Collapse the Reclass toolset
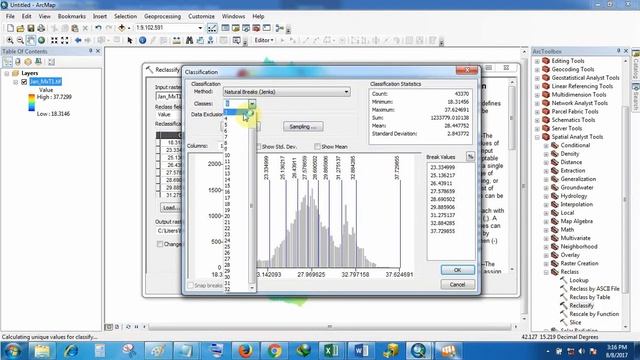 (x=546, y=272)
